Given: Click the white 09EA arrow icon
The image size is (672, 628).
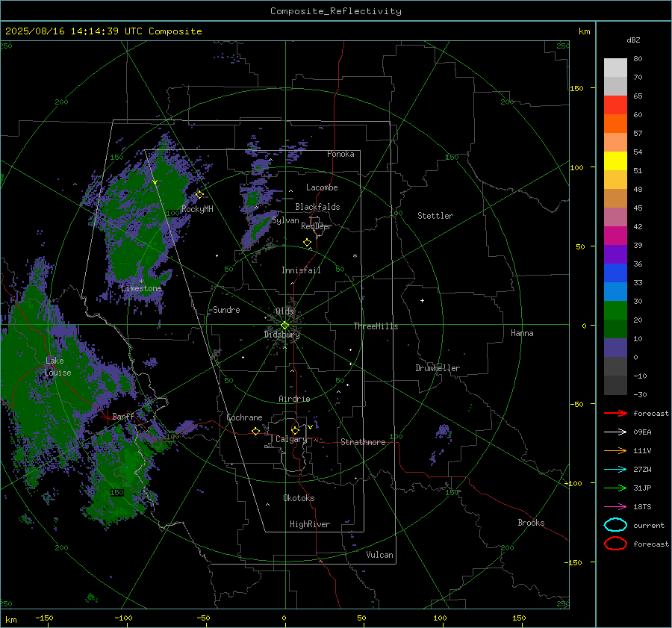Looking at the screenshot, I should point(615,432).
